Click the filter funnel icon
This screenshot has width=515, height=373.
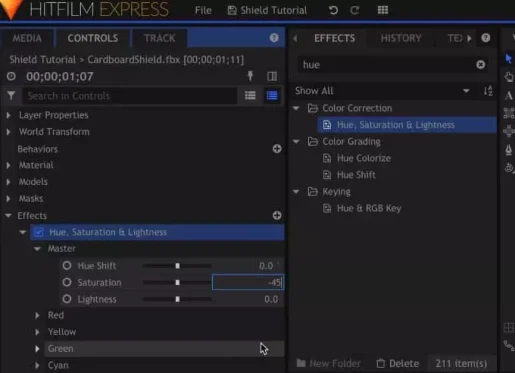pos(11,96)
